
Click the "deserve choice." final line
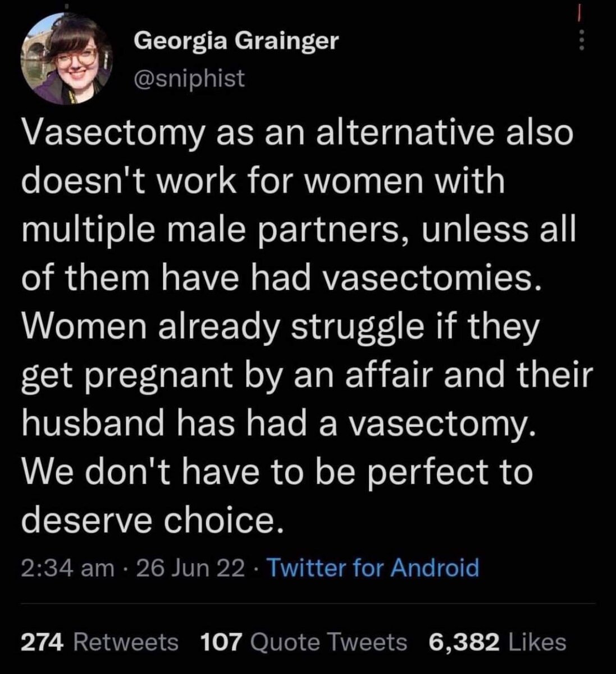(149, 521)
